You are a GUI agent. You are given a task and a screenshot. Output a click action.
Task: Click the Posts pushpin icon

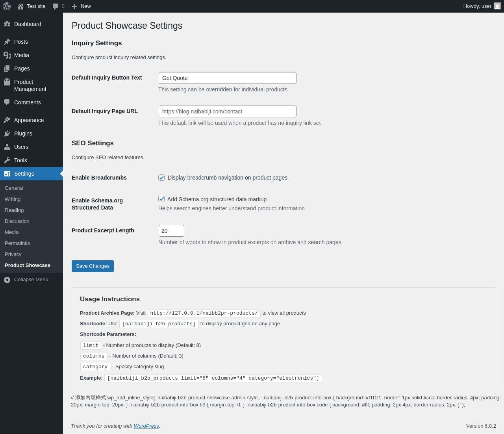7,42
